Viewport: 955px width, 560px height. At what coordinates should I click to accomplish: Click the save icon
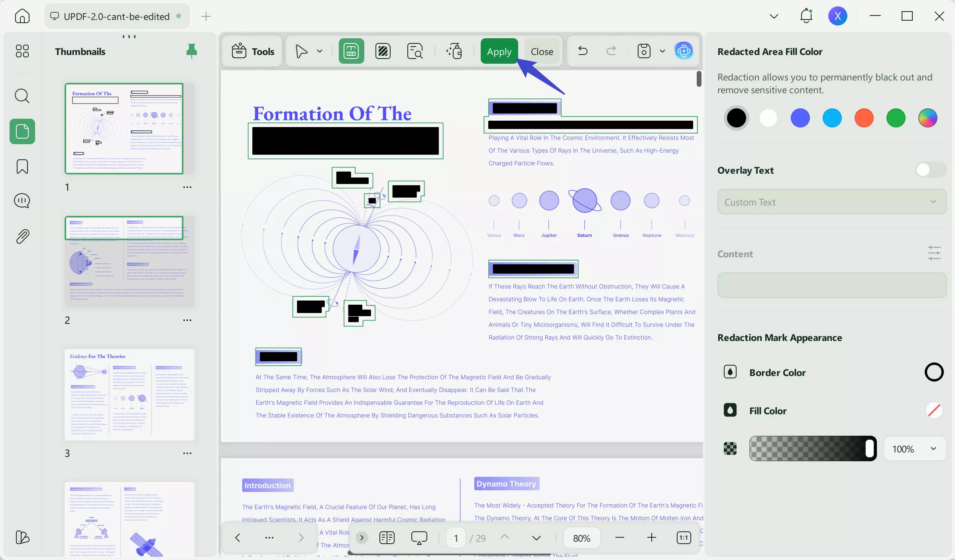click(x=643, y=51)
